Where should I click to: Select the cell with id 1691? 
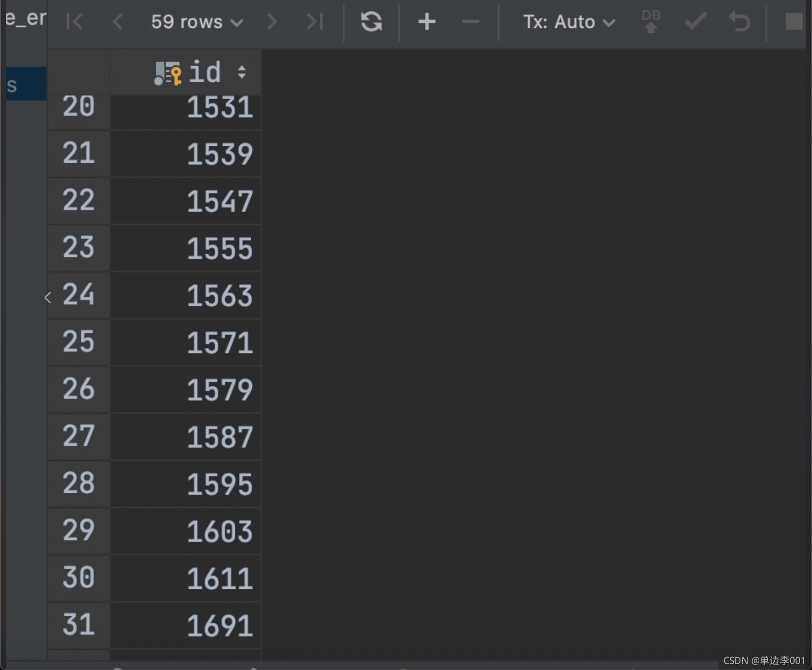pyautogui.click(x=186, y=625)
